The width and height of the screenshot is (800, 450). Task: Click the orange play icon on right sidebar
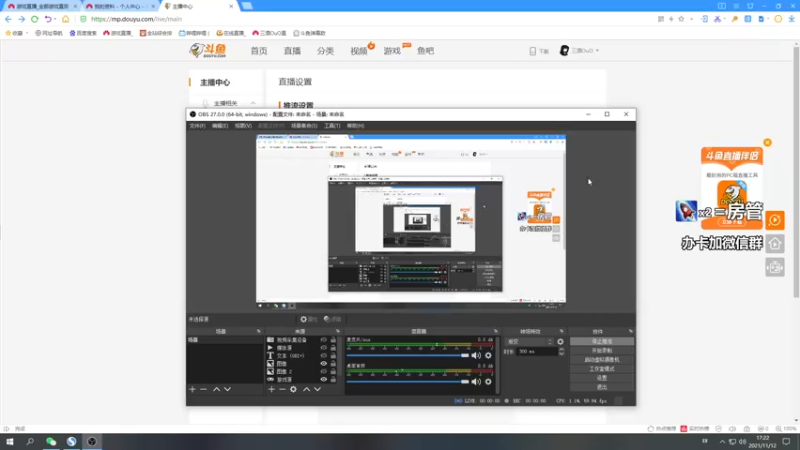pyautogui.click(x=775, y=220)
